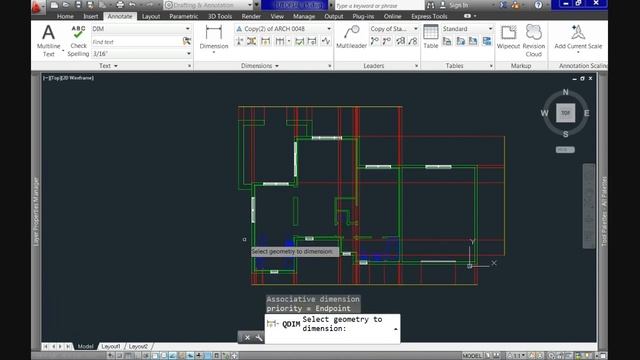
Task: Click the Find text input field
Action: (x=136, y=42)
